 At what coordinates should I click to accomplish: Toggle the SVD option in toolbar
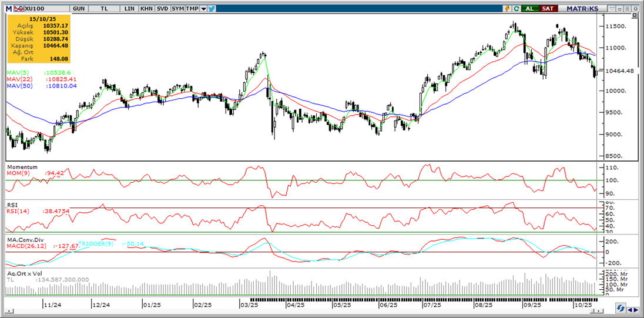(162, 9)
